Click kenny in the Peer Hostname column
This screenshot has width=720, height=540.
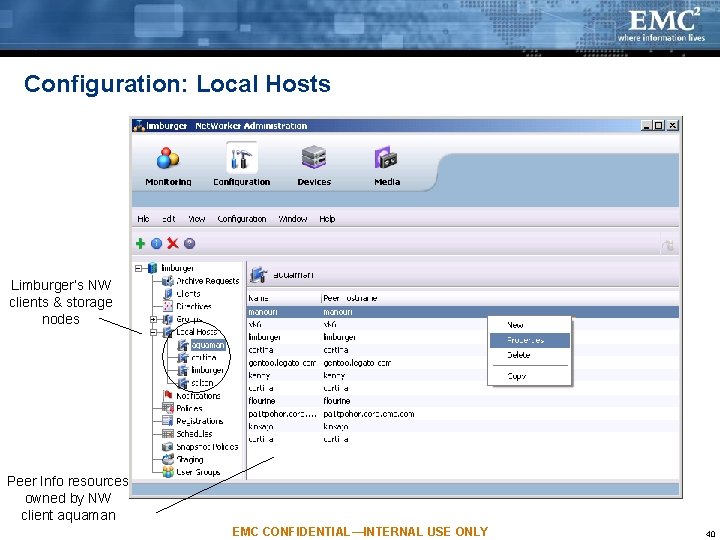[334, 376]
